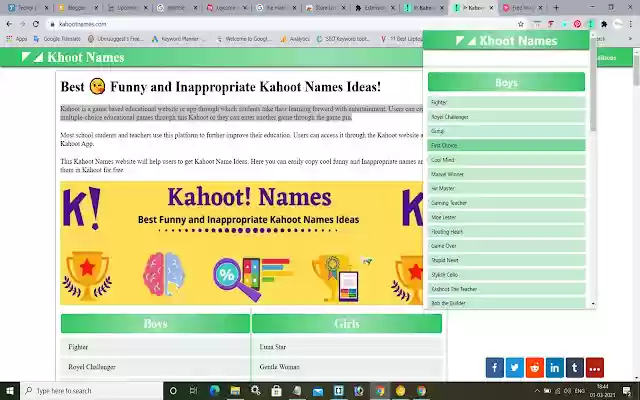Share the page on Tumblr
Screen dimensions: 640x400
pyautogui.click(x=574, y=368)
